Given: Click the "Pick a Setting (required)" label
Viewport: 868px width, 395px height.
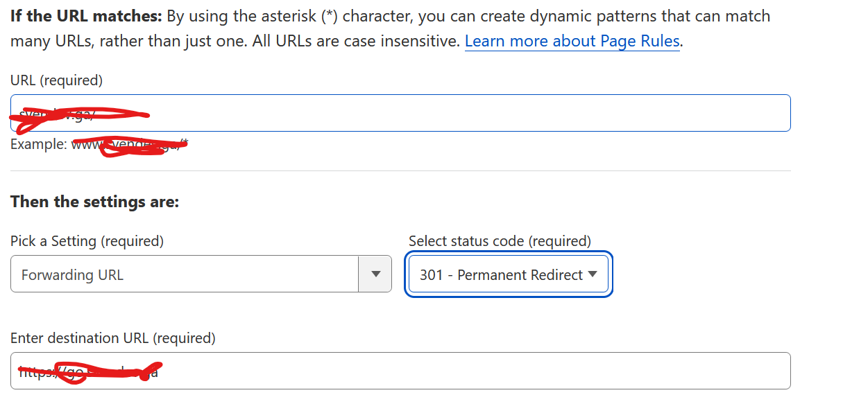Looking at the screenshot, I should 87,241.
